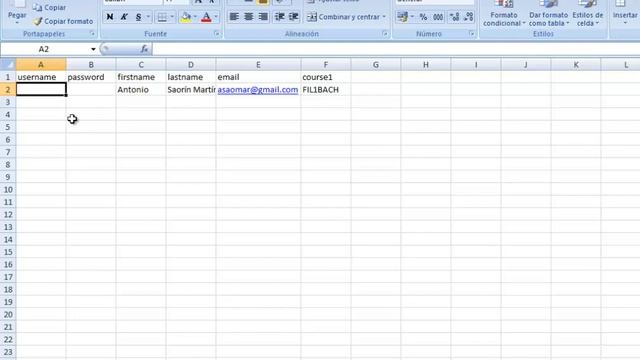This screenshot has height=360, width=640.
Task: Select cell containing 'FIL1BACH'
Action: [326, 89]
